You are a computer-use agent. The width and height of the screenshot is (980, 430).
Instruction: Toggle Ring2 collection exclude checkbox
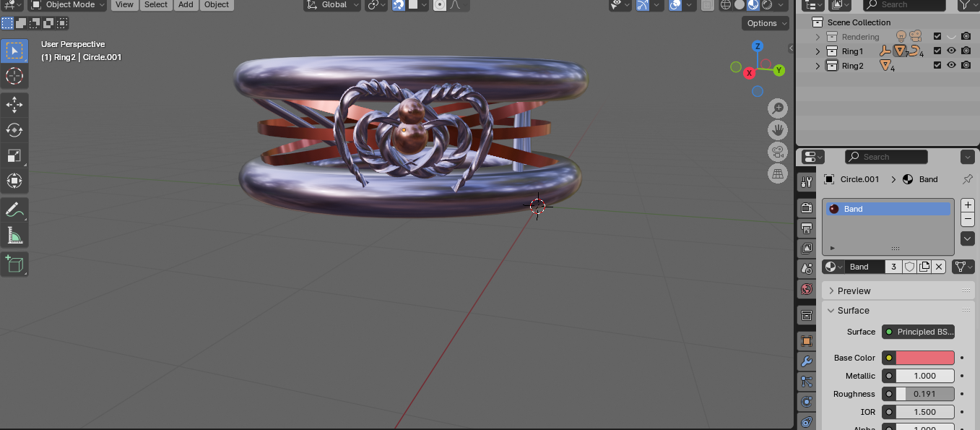coord(937,66)
